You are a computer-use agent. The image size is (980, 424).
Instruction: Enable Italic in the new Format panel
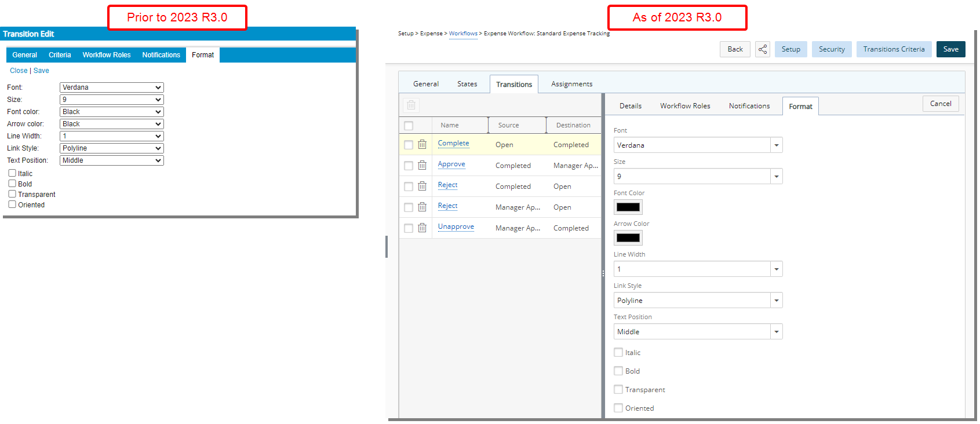pyautogui.click(x=618, y=352)
